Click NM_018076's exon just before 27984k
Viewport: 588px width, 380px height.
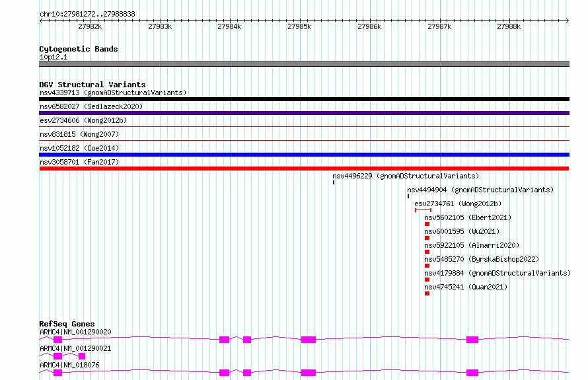(224, 373)
